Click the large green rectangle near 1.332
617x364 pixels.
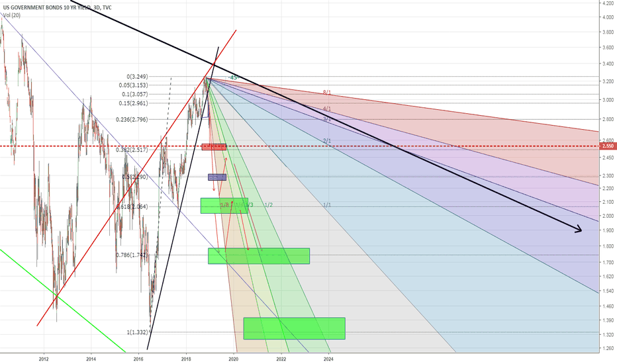click(x=295, y=328)
